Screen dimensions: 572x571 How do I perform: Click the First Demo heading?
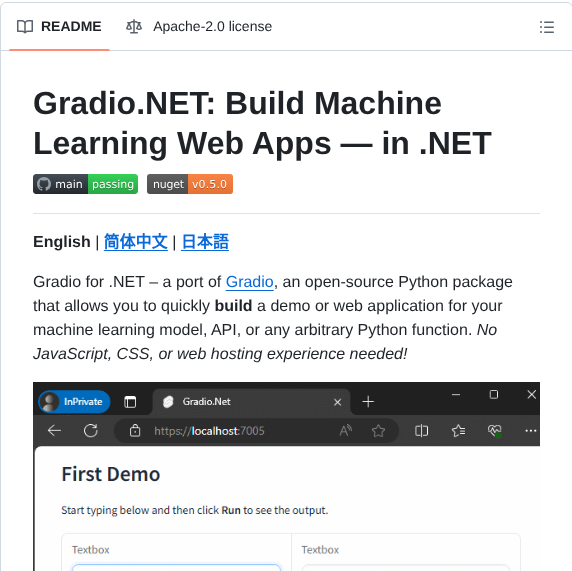[111, 474]
